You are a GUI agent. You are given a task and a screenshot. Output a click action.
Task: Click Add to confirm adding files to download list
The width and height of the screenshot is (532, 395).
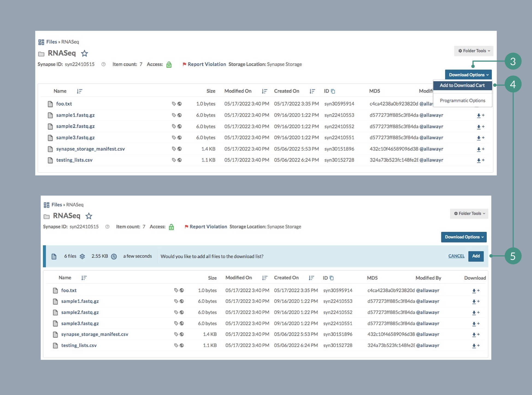pos(476,256)
